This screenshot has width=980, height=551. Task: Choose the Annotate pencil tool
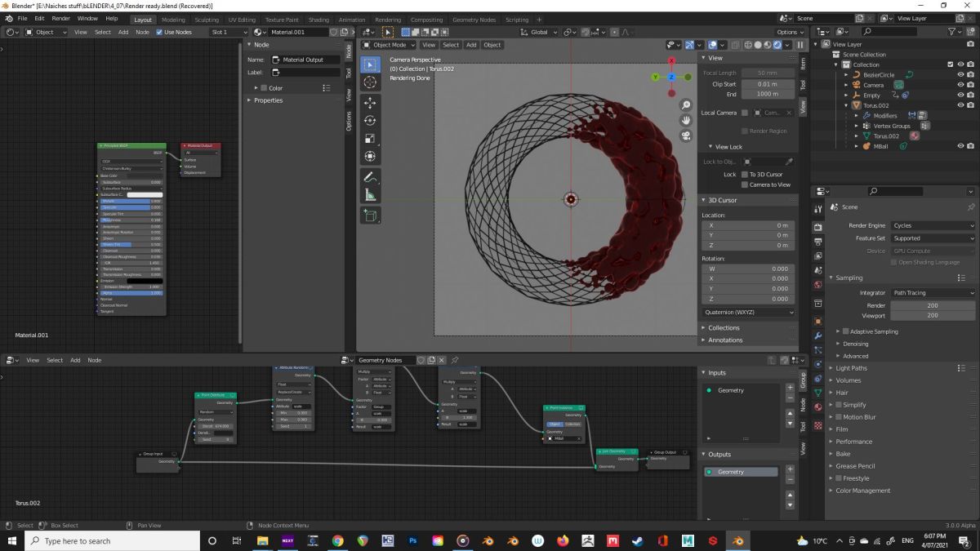(370, 177)
